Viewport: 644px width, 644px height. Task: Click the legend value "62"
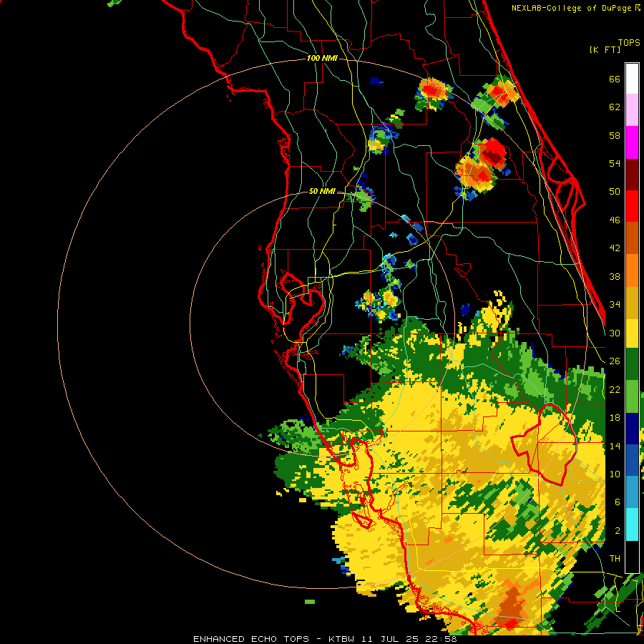click(x=615, y=107)
